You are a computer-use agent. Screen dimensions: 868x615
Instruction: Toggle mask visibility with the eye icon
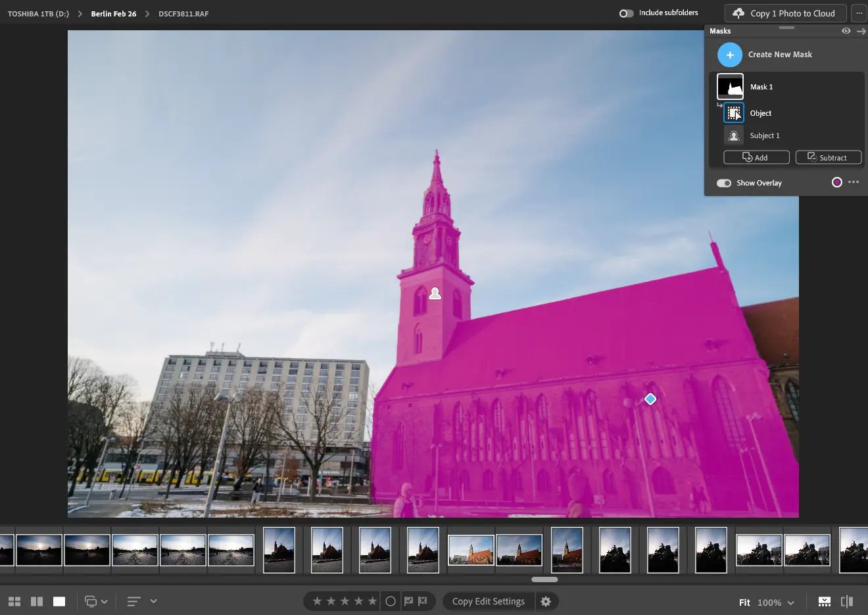click(846, 31)
